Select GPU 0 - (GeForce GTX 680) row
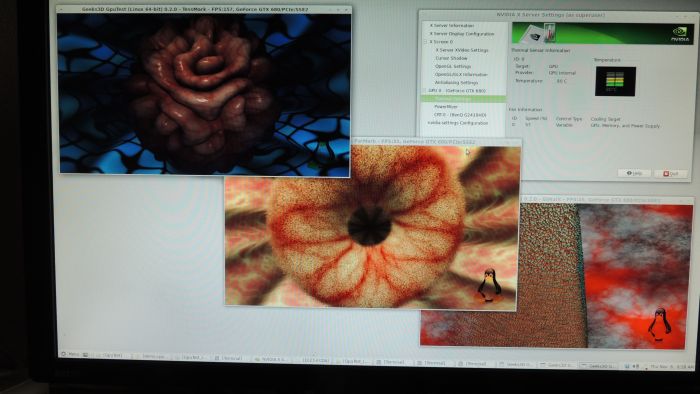Screen dimensions: 700x394 (457, 91)
